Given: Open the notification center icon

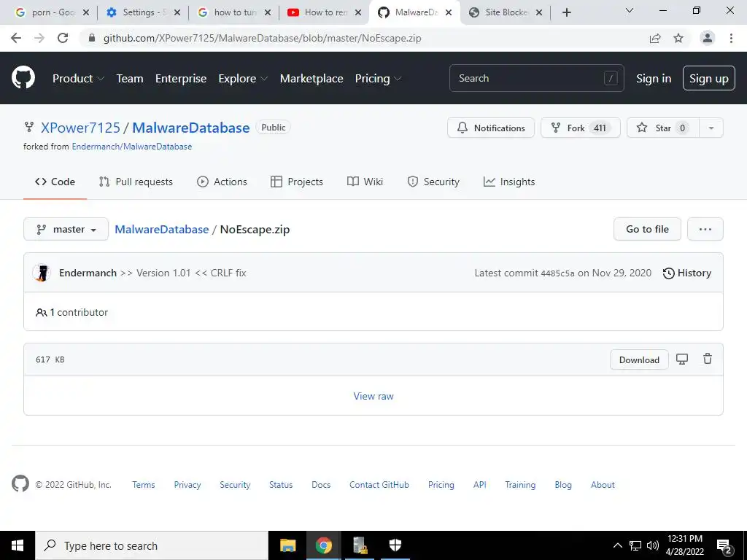Looking at the screenshot, I should [724, 546].
